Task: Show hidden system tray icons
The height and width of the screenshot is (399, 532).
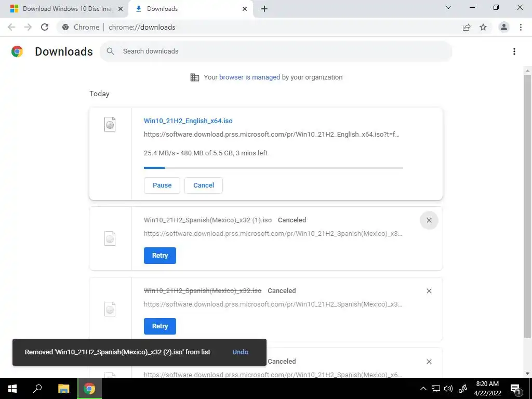Action: tap(423, 389)
